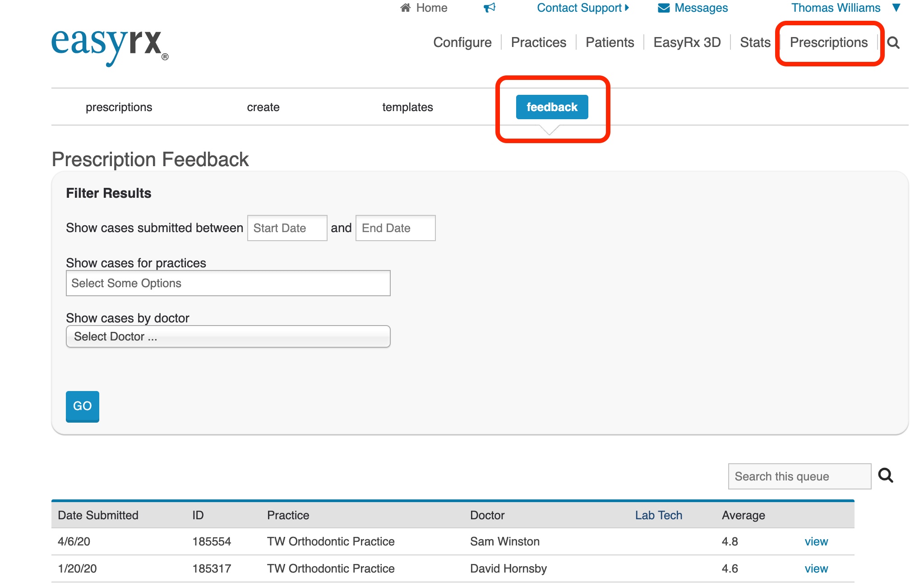Viewport: 924px width, 587px height.
Task: Click the megaphone announcements icon
Action: [490, 8]
